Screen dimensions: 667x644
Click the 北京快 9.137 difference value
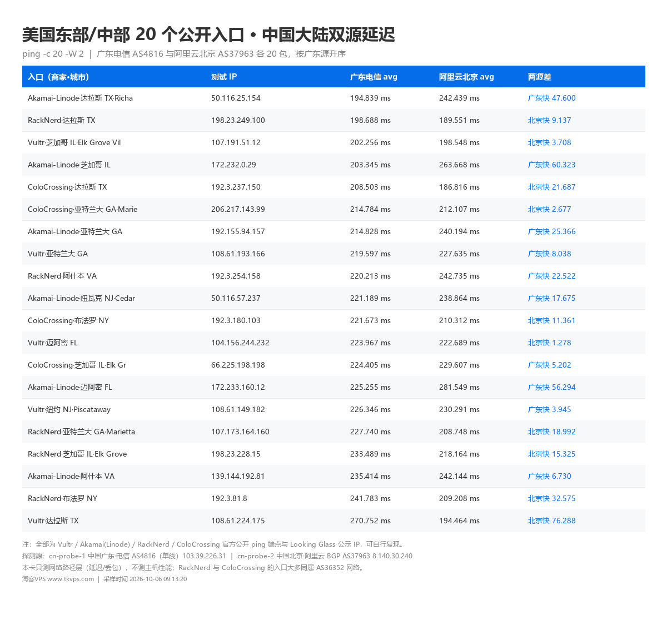coord(550,120)
